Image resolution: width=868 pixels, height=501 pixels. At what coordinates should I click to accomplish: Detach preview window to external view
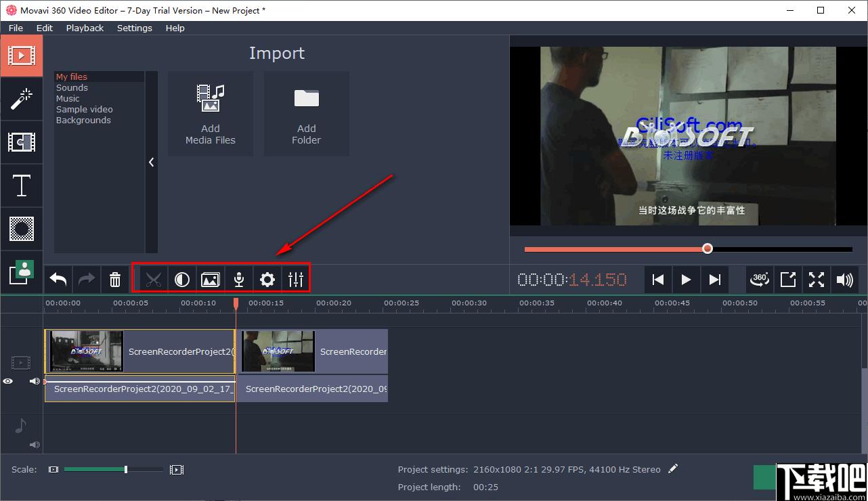pyautogui.click(x=788, y=279)
